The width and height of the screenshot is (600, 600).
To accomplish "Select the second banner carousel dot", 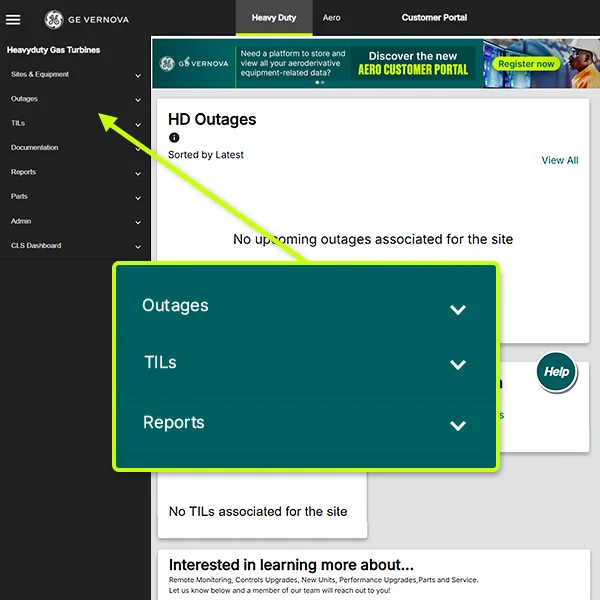I will coord(323,82).
